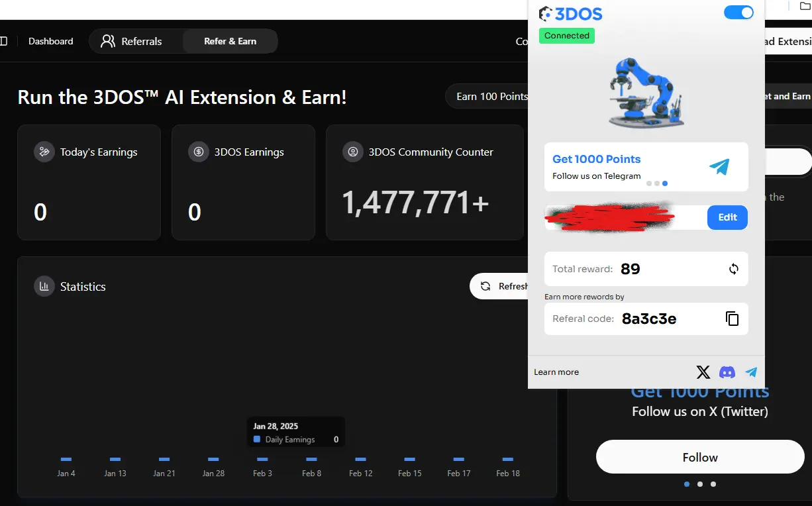Click the 3DOS logo in the popup

point(570,14)
